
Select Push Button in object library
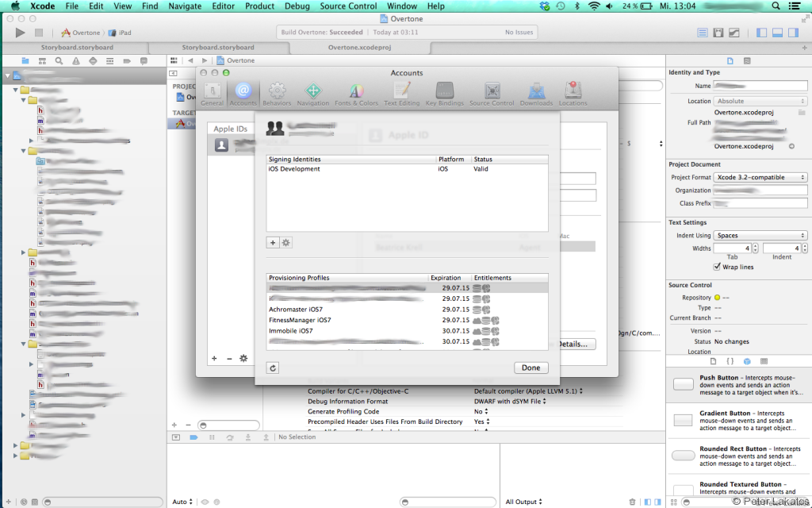(739, 385)
